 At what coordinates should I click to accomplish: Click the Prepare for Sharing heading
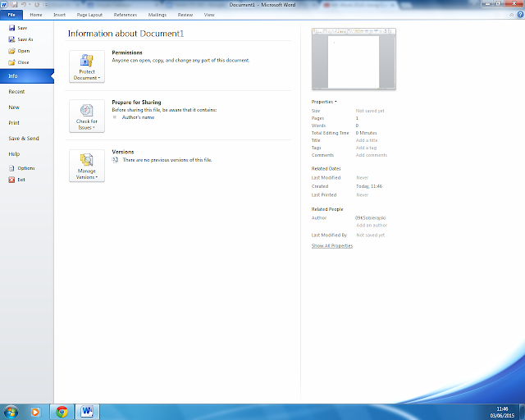(136, 103)
